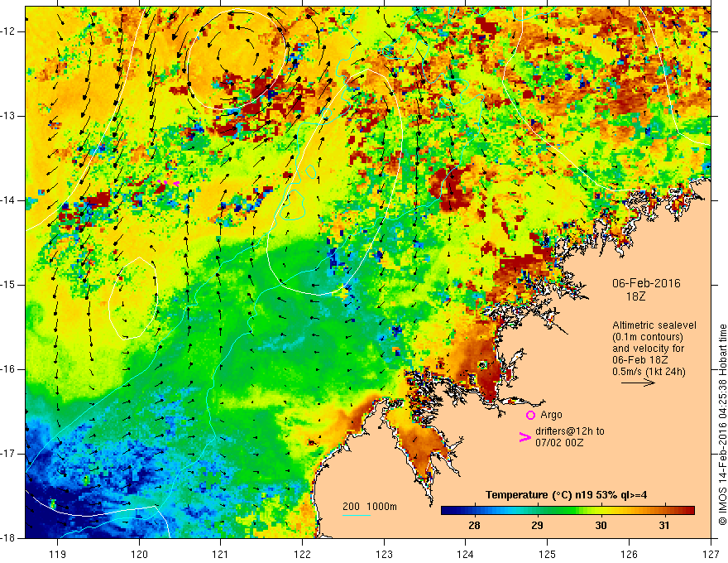728x563 pixels.
Task: Click the longitude axis label 124
Action: coord(466,554)
